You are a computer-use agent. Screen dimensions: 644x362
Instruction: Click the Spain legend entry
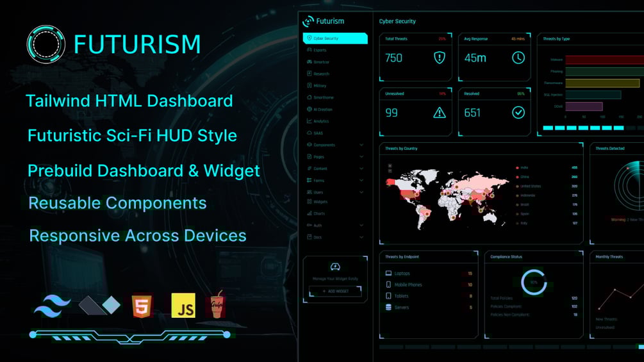tap(547, 214)
